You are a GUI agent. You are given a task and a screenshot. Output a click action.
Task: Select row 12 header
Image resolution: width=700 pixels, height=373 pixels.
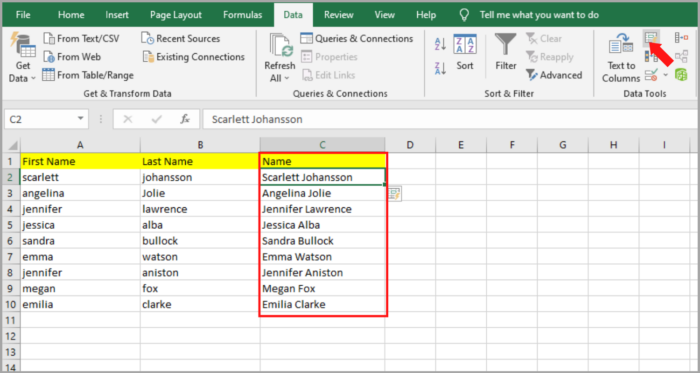pos(11,336)
